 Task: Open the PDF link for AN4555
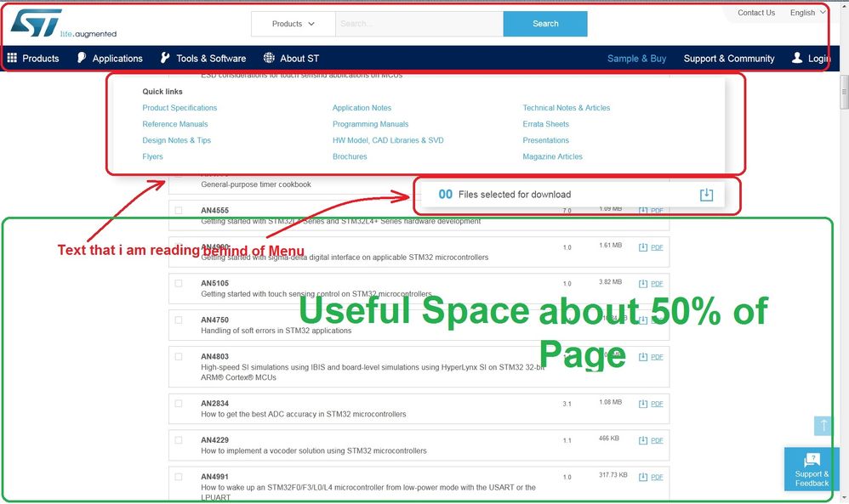click(657, 211)
